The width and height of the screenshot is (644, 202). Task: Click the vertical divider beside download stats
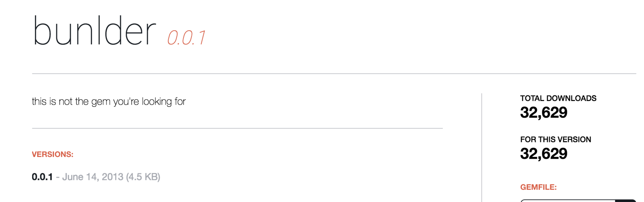(x=482, y=148)
